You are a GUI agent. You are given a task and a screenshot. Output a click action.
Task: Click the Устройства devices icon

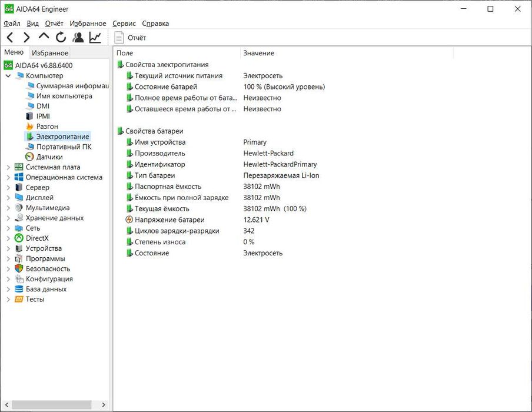click(x=19, y=248)
